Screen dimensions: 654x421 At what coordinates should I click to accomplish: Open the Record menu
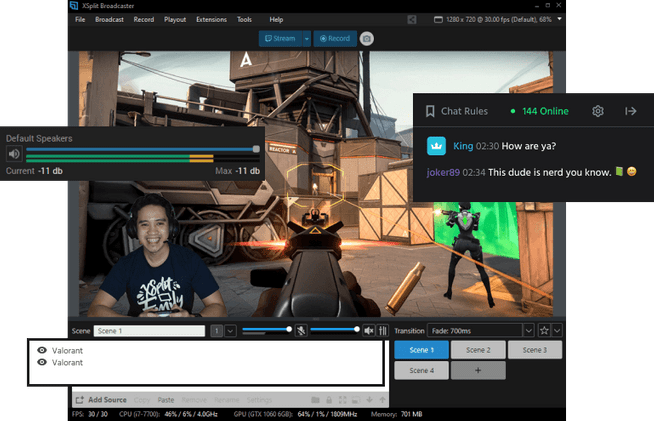pyautogui.click(x=144, y=20)
